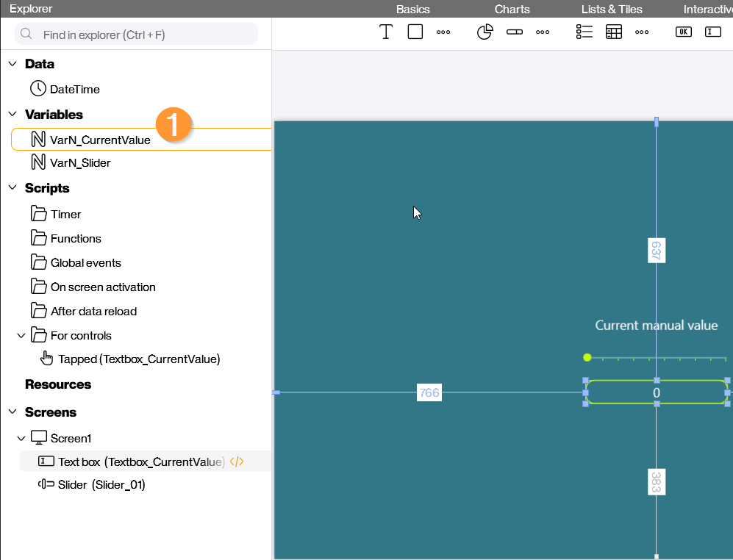
Task: Click the slider handle on the canvas
Action: tap(587, 358)
